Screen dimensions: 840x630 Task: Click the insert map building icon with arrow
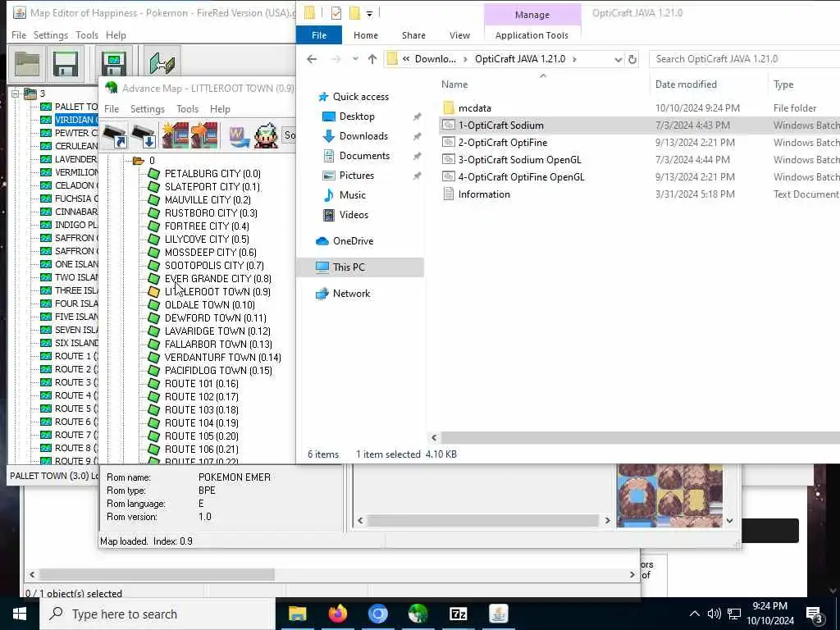click(x=204, y=135)
